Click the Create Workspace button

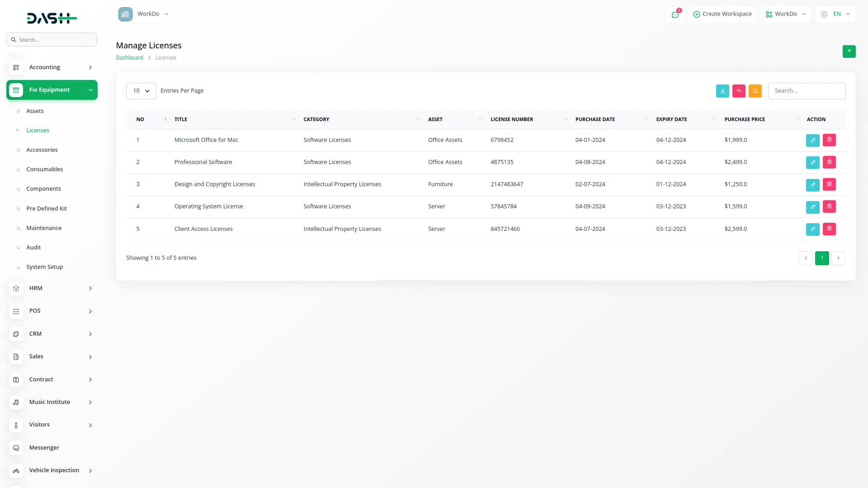pos(722,14)
